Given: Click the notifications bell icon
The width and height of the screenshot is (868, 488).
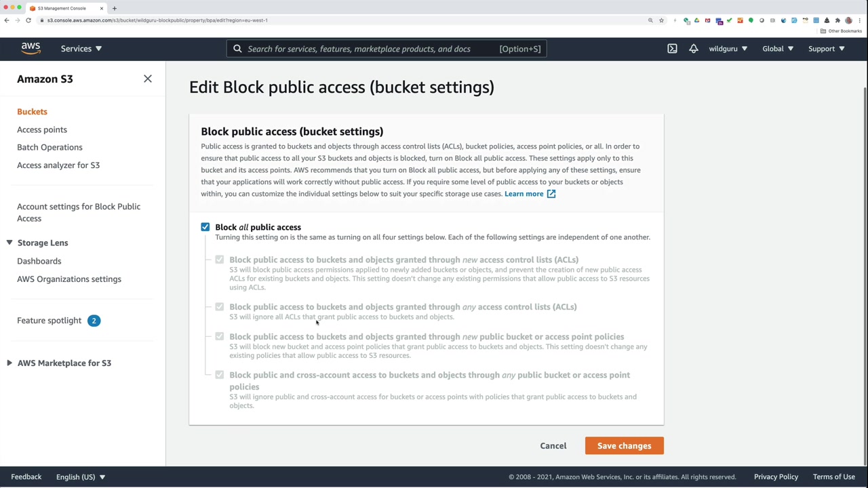Looking at the screenshot, I should pyautogui.click(x=693, y=49).
